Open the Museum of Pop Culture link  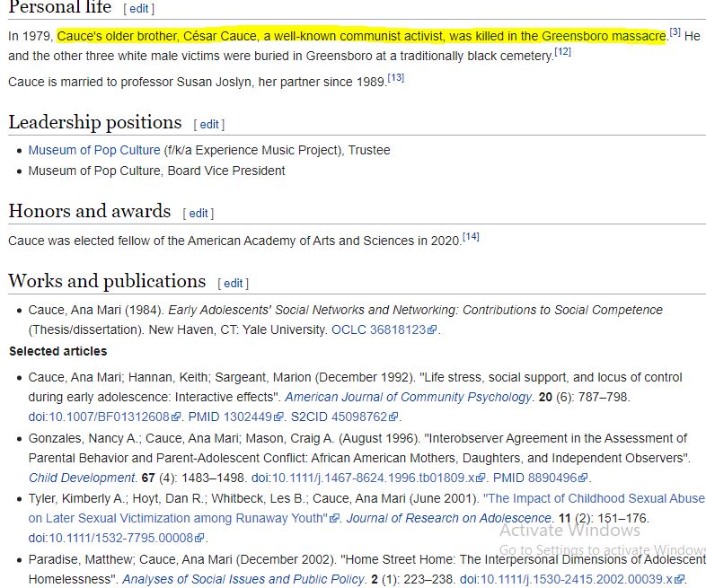94,150
